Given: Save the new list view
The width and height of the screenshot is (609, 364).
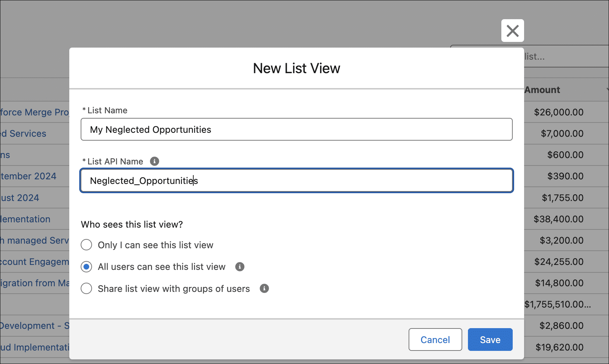Looking at the screenshot, I should tap(490, 339).
